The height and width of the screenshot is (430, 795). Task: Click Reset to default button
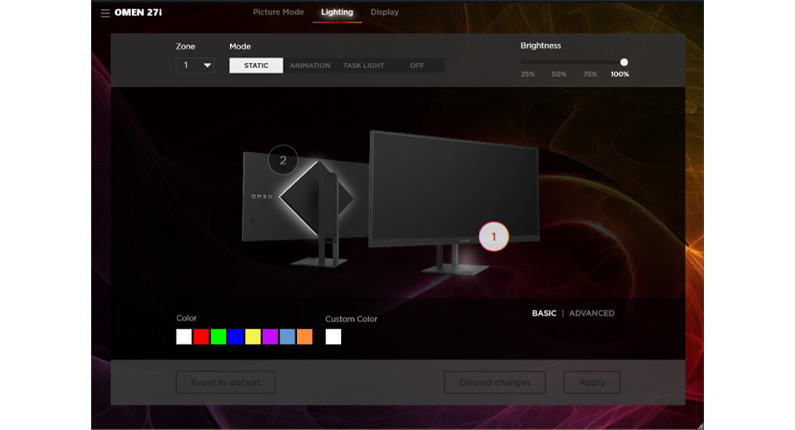[x=226, y=382]
